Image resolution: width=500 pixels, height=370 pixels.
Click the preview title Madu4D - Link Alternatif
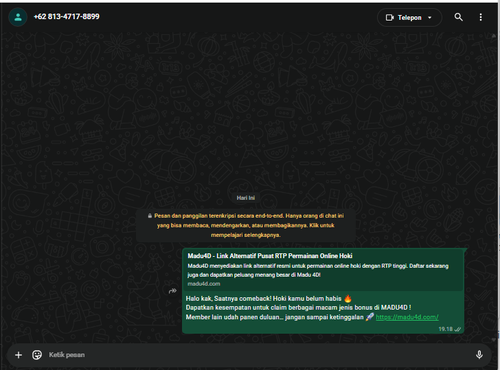(x=270, y=256)
